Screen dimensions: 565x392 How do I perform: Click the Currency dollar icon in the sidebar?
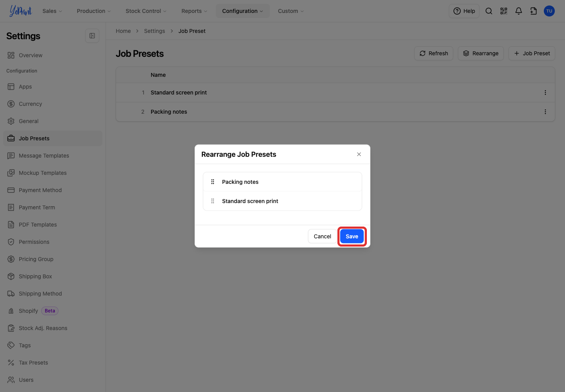(11, 104)
